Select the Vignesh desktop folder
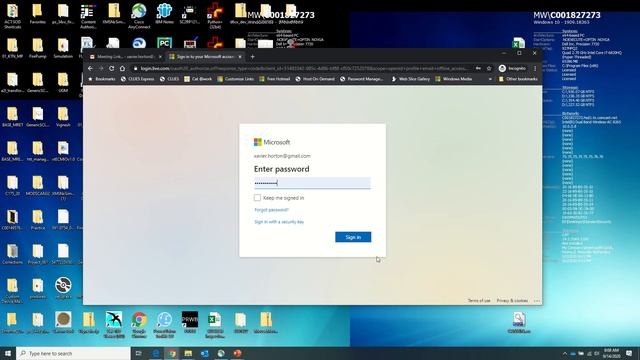640x360 pixels. click(63, 117)
